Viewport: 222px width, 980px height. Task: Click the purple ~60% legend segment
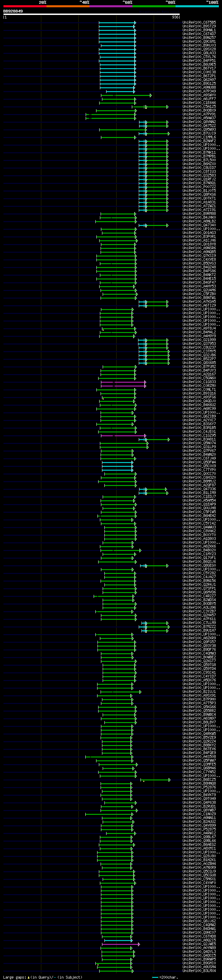coord(111,6)
